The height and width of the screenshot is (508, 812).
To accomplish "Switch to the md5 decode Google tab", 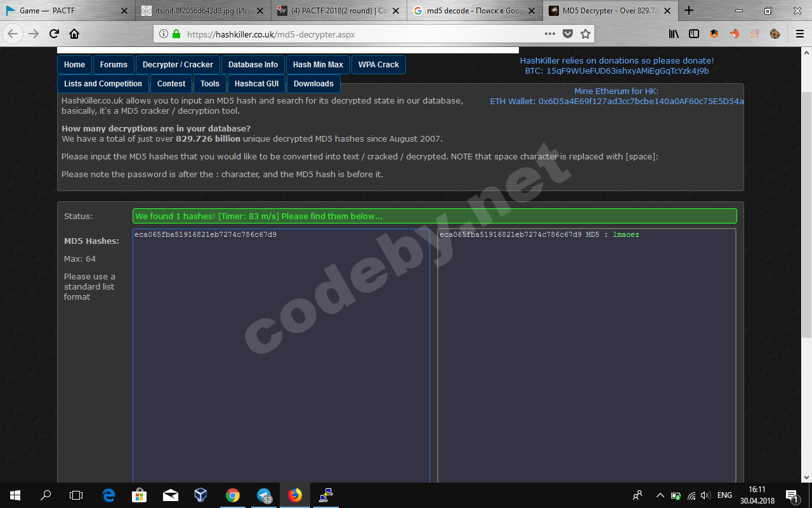I will 475,10.
